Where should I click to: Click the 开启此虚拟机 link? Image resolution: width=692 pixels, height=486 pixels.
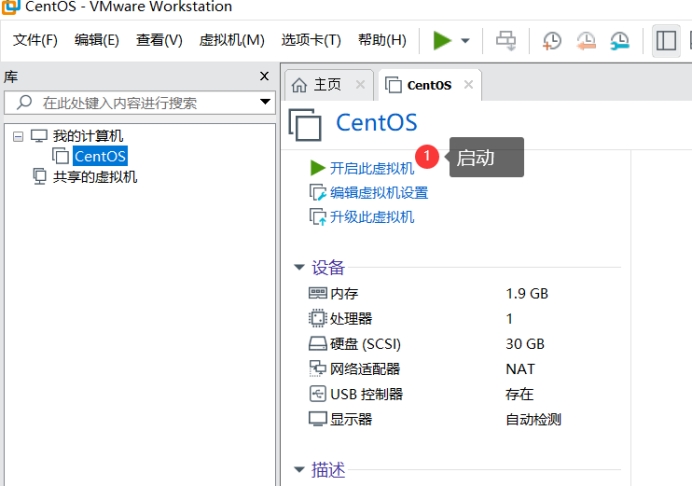coord(372,168)
